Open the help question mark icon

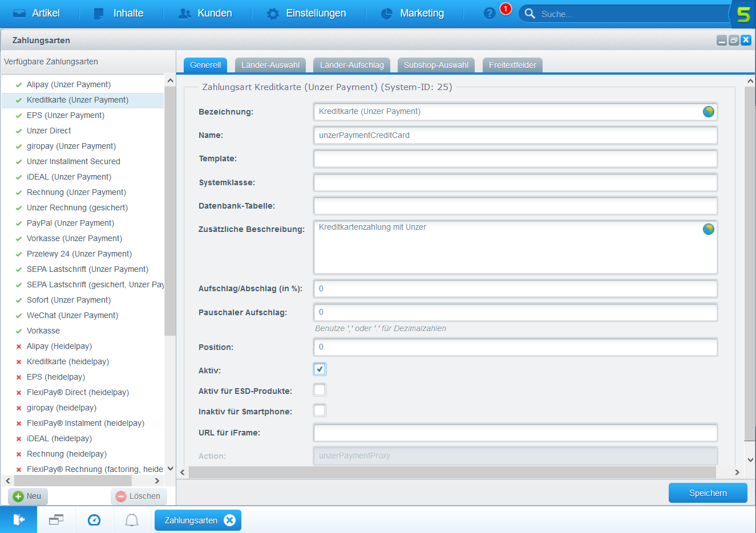pos(490,14)
